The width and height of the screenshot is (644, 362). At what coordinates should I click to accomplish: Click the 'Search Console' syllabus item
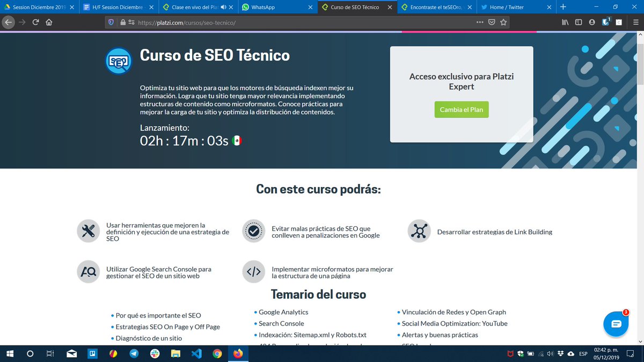[x=281, y=323]
